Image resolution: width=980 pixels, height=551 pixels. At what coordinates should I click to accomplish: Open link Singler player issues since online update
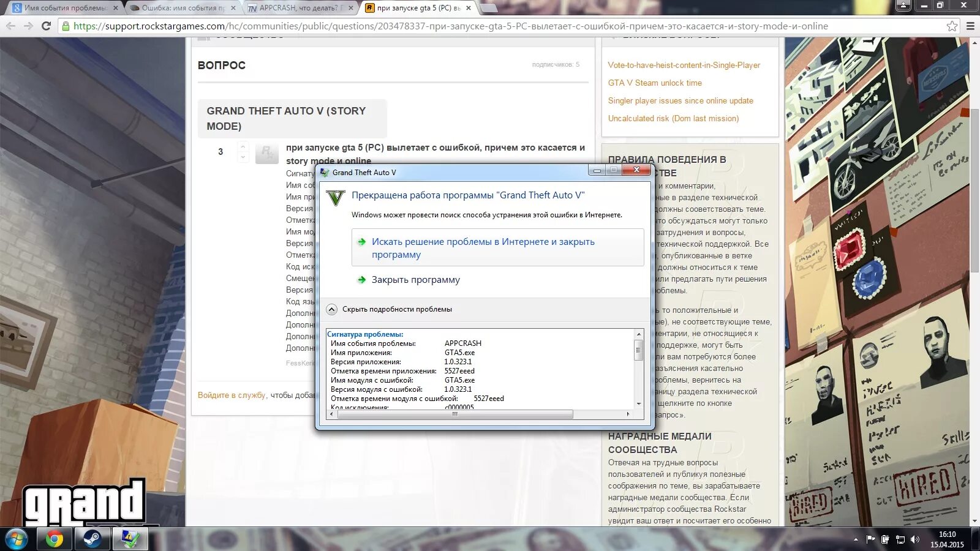[680, 100]
